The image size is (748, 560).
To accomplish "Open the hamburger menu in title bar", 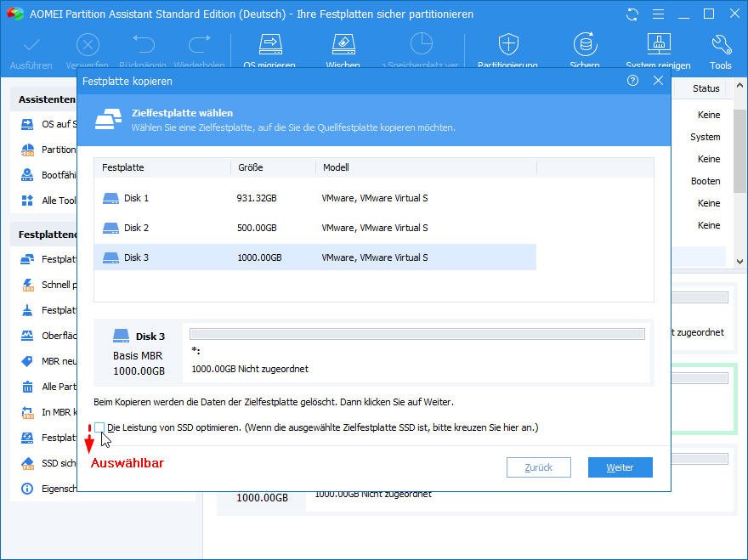I will pyautogui.click(x=658, y=14).
